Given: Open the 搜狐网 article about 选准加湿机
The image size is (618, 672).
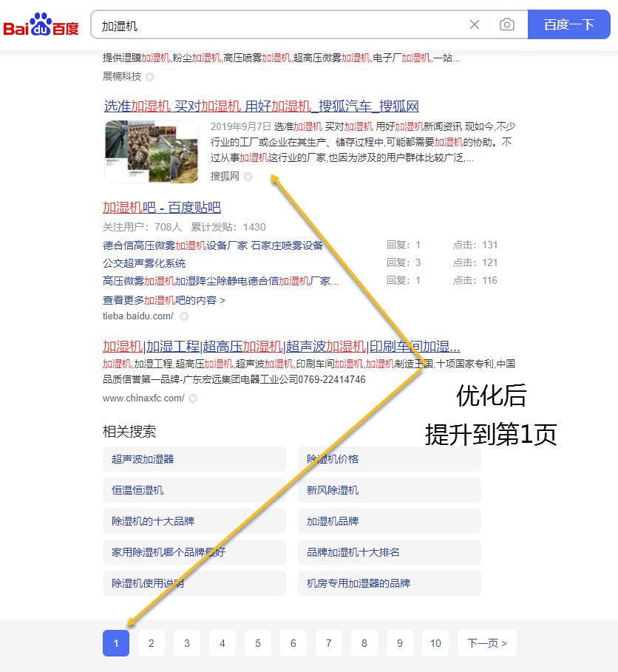Looking at the screenshot, I should click(259, 106).
